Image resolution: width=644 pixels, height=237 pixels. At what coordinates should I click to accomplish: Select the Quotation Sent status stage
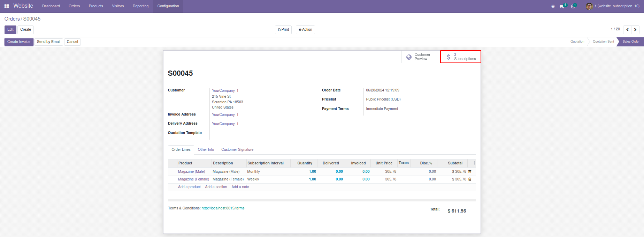pos(603,42)
